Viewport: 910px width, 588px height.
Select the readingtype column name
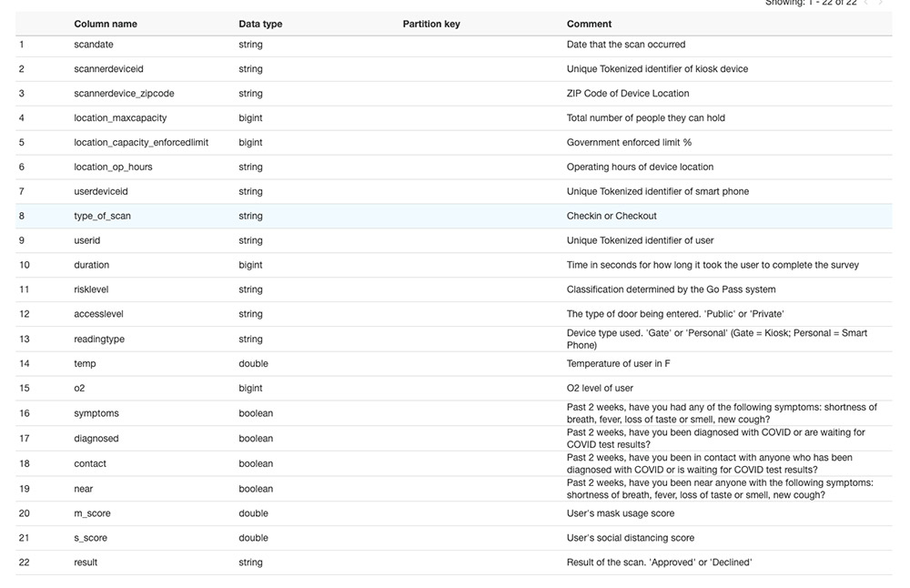(x=99, y=339)
